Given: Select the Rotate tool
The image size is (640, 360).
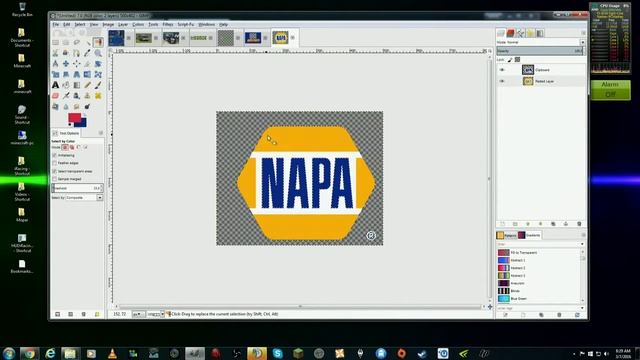Looking at the screenshot, I should pyautogui.click(x=98, y=64).
